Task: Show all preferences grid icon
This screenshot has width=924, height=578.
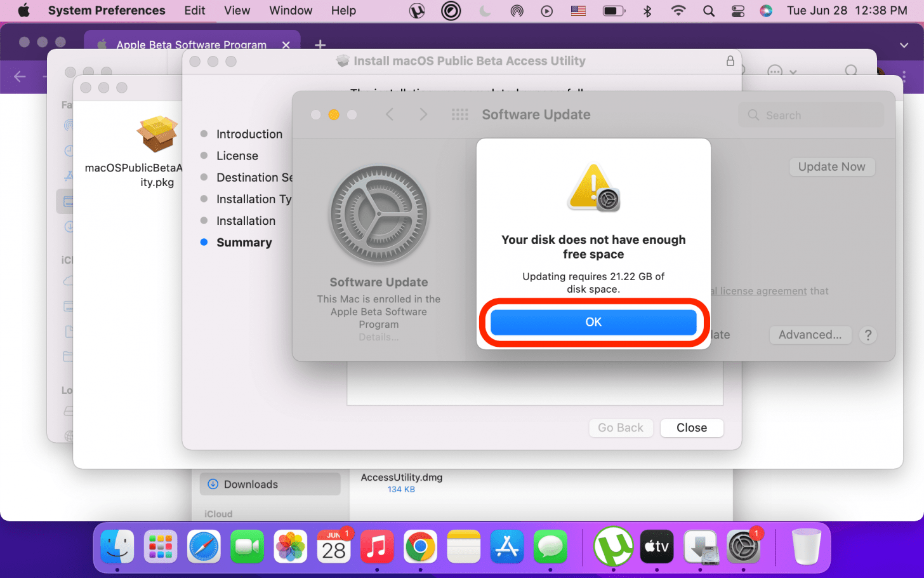Action: tap(459, 114)
